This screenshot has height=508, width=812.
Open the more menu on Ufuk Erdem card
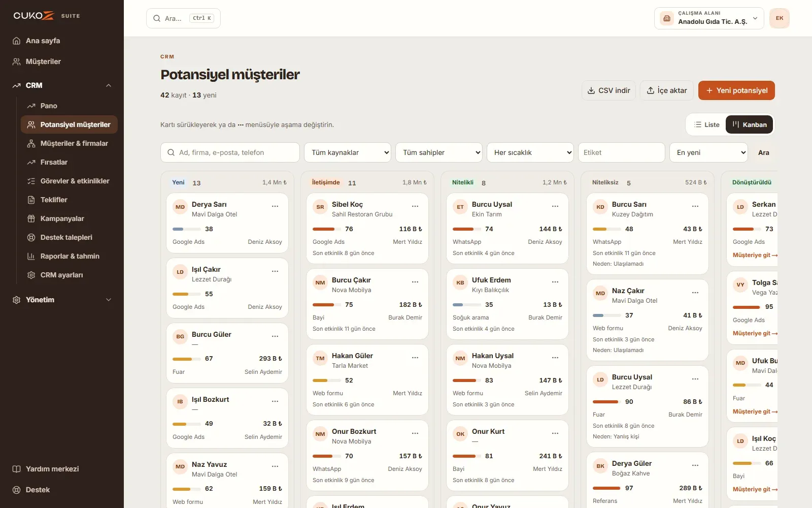pyautogui.click(x=555, y=282)
